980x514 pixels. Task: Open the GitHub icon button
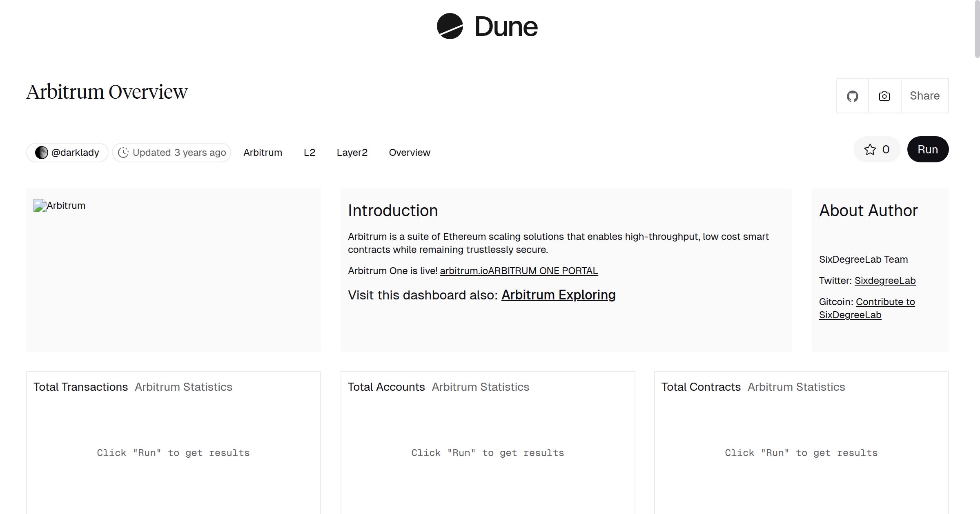(x=852, y=96)
